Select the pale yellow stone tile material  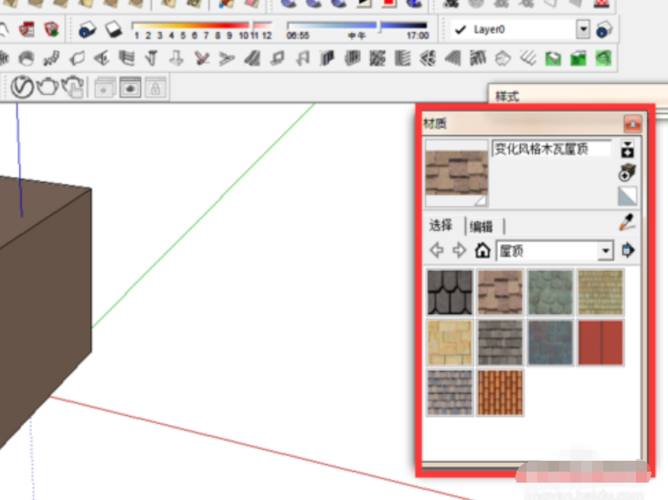450,342
